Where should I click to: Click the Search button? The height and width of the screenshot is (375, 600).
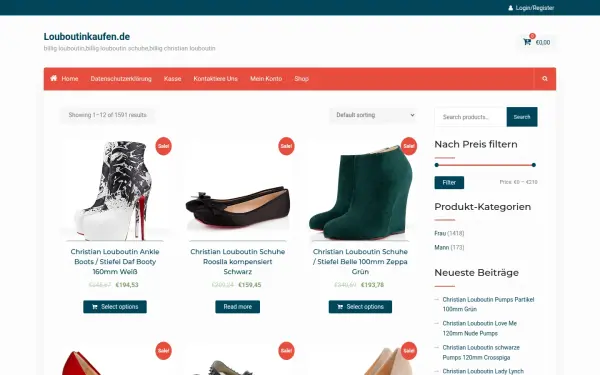point(522,117)
